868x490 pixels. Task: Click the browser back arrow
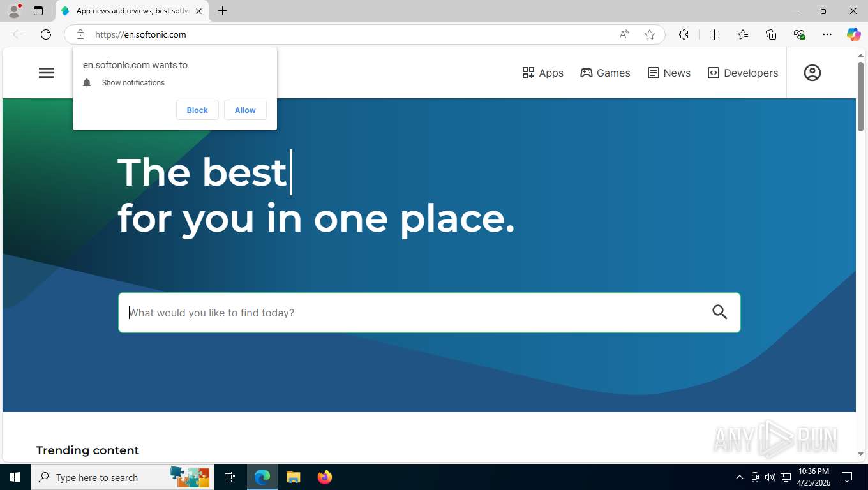coord(18,34)
